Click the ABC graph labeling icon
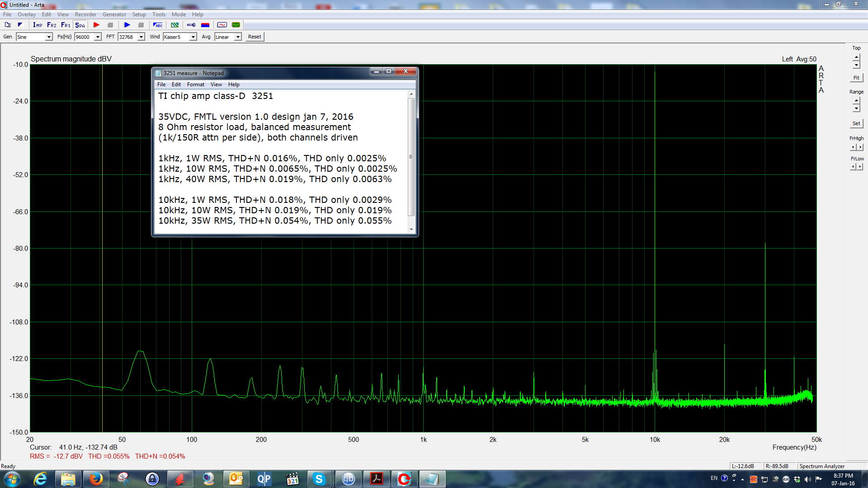This screenshot has width=868, height=488. tap(158, 25)
